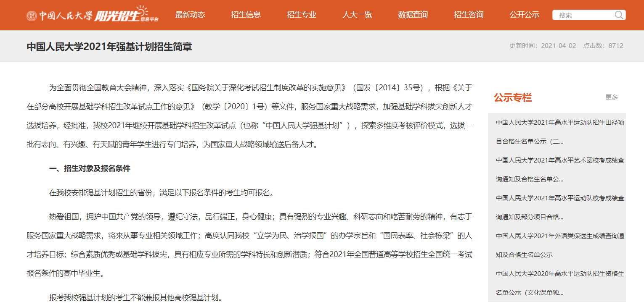Viewport: 644px width, 307px height.
Task: Click paragraph starting 为全面贯彻全国教育大会精神
Action: coord(249,116)
